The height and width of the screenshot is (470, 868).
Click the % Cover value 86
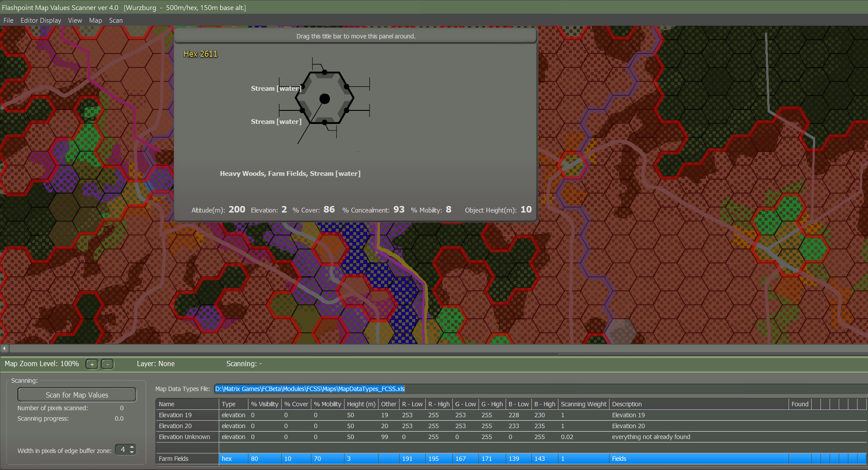[329, 209]
